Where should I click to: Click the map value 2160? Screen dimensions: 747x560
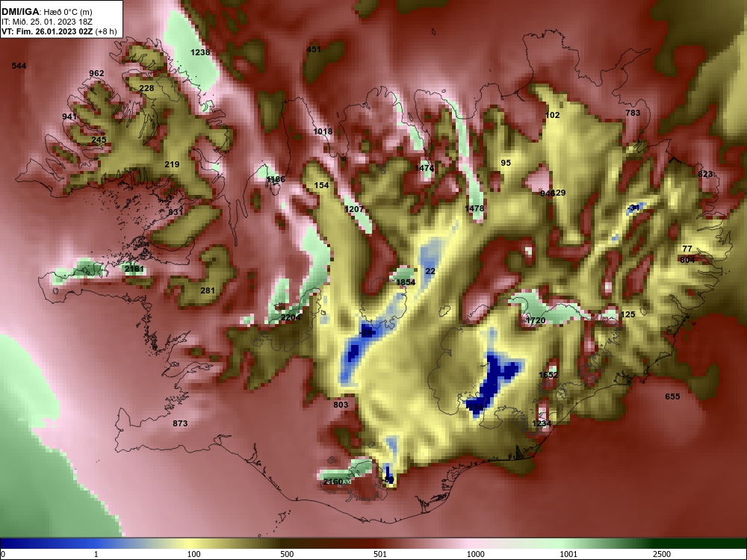pos(333,482)
